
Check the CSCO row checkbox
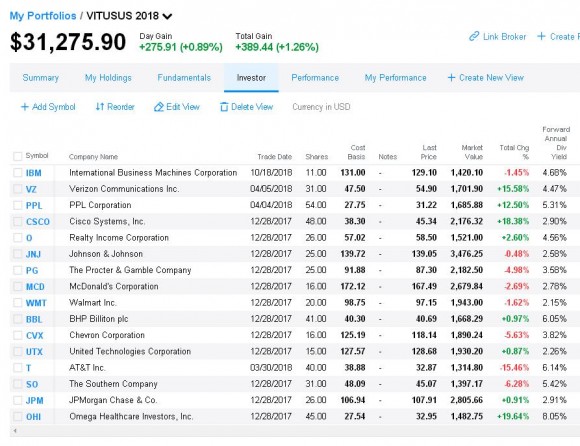(17, 221)
